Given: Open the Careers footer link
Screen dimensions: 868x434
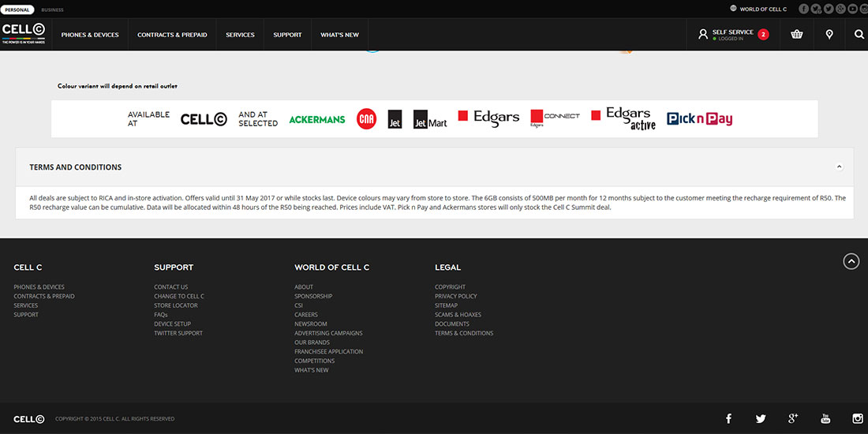Looking at the screenshot, I should tap(306, 314).
